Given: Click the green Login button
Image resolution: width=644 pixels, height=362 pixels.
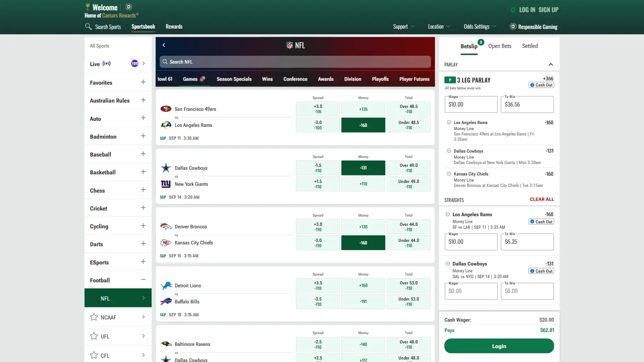Looking at the screenshot, I should tap(499, 346).
